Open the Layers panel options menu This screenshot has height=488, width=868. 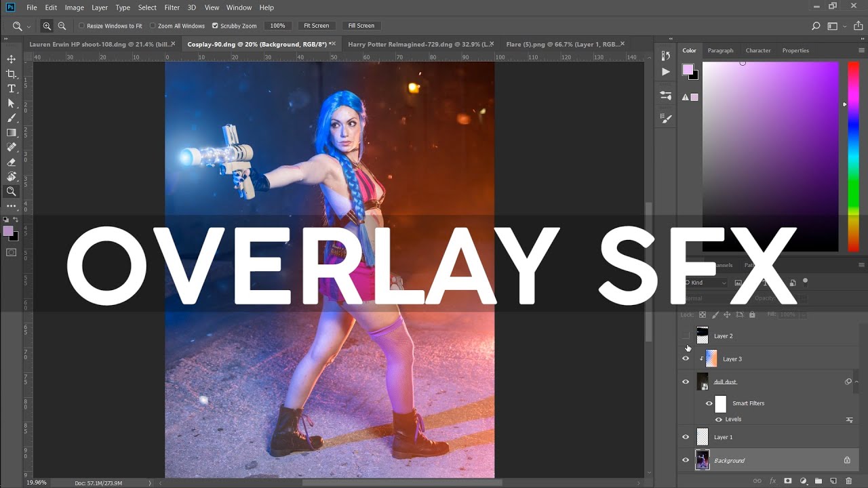pyautogui.click(x=861, y=265)
